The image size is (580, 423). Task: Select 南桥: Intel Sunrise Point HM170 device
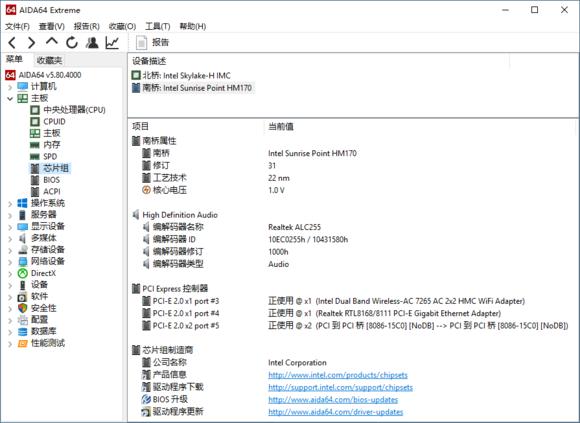tap(192, 88)
